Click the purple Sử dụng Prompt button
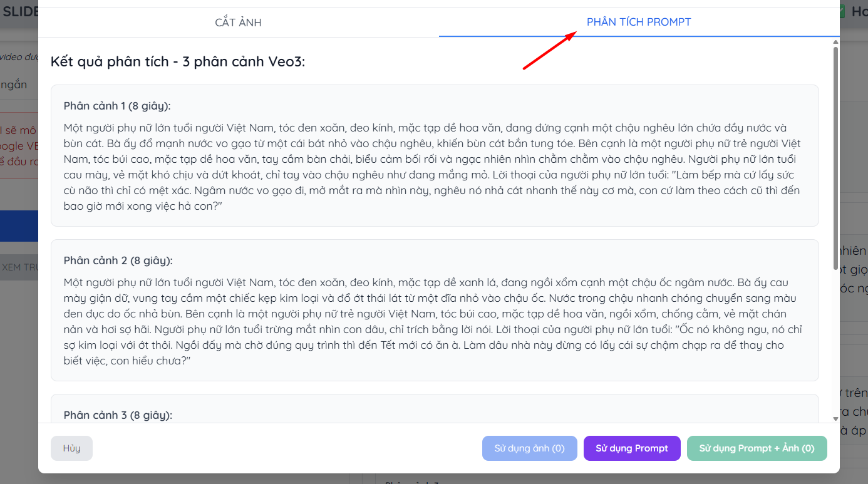The width and height of the screenshot is (868, 484). 631,448
